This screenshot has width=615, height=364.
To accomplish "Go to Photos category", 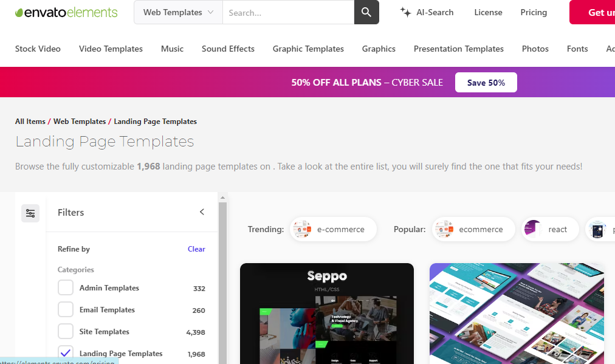I will click(x=535, y=49).
